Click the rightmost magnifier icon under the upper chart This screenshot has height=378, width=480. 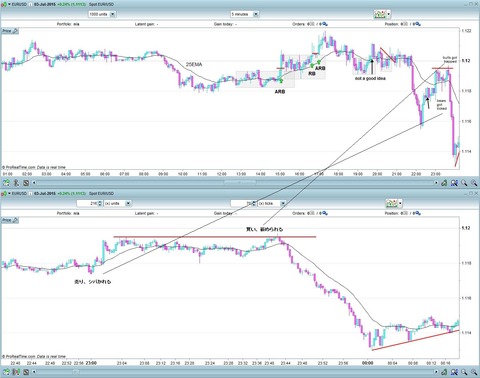point(474,183)
